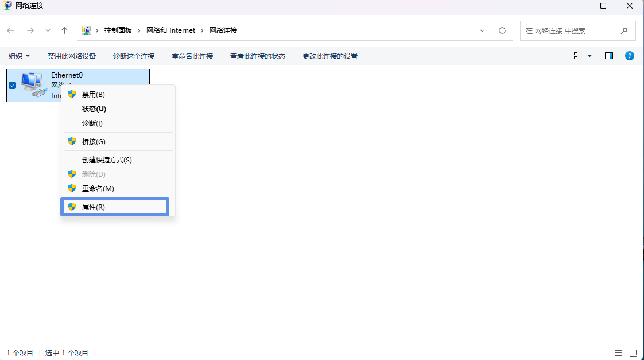644x360 pixels.
Task: Click the Back navigation arrow
Action: pos(11,30)
